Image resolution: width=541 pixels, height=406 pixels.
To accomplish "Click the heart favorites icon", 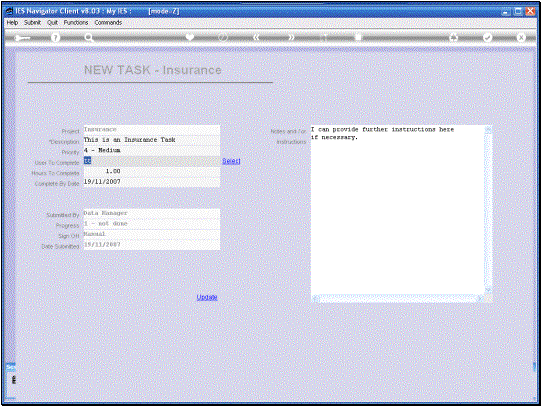I will [x=189, y=37].
